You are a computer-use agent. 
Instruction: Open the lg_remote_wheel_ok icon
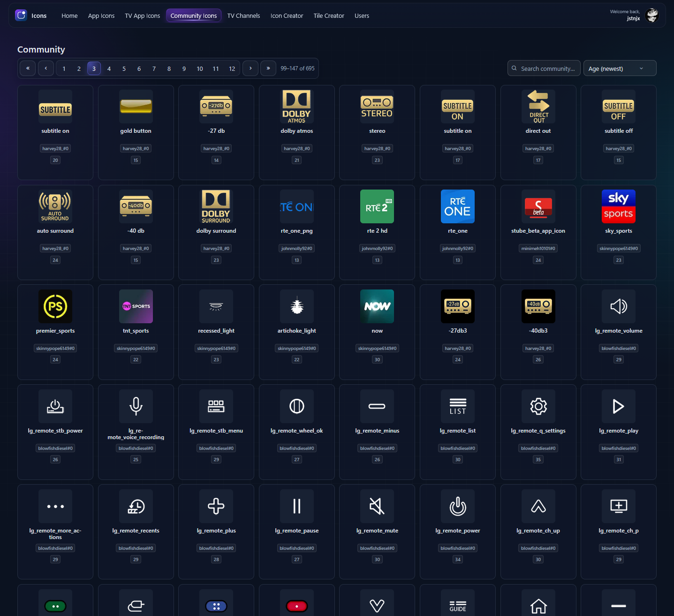coord(296,406)
